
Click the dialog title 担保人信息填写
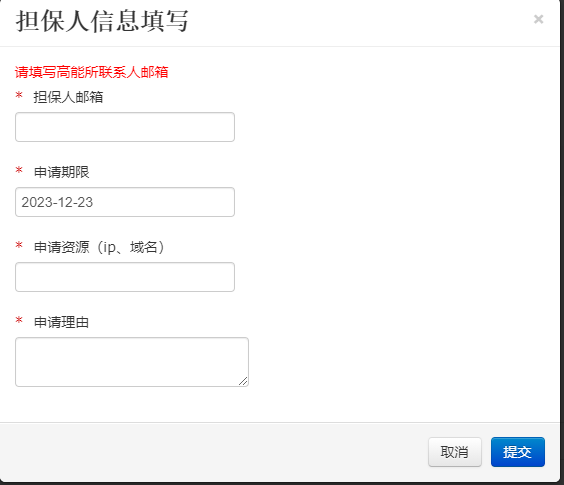pos(102,21)
